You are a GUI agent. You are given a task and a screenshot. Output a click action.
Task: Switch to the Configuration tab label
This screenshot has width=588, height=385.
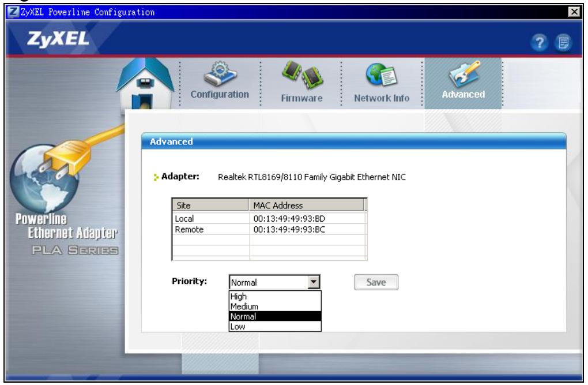coord(220,94)
